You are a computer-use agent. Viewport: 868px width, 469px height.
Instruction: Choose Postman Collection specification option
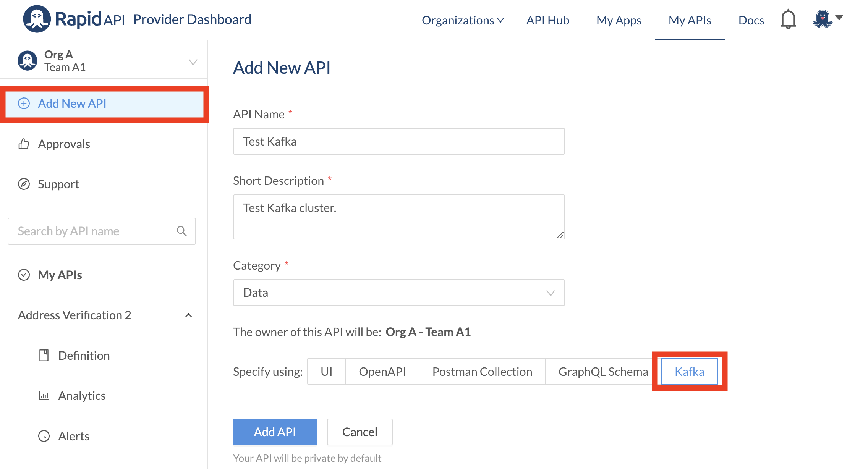point(482,371)
